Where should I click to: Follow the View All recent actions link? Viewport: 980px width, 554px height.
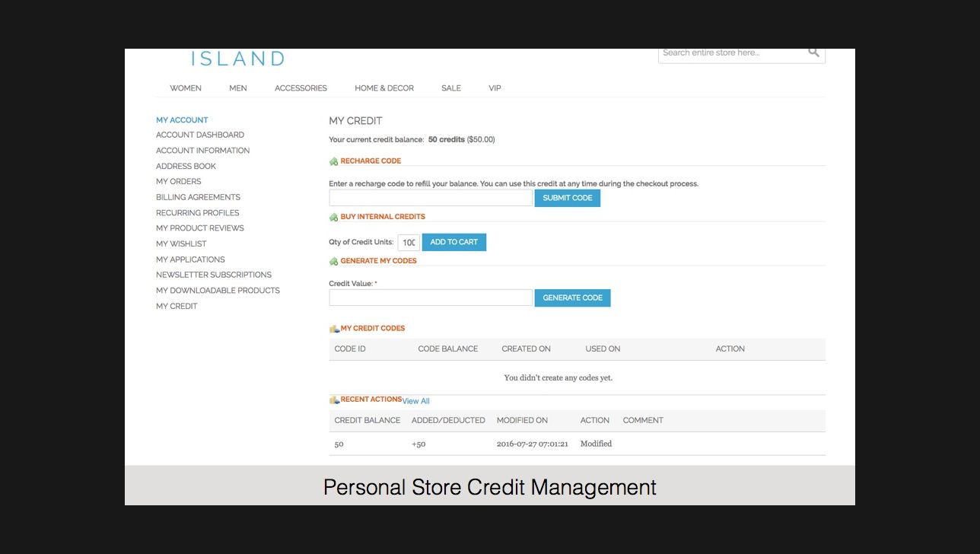click(x=416, y=401)
